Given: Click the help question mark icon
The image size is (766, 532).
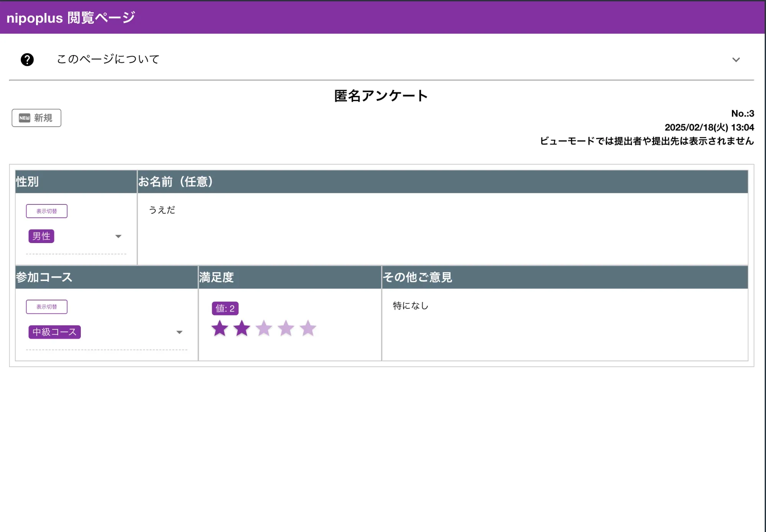Looking at the screenshot, I should [27, 59].
